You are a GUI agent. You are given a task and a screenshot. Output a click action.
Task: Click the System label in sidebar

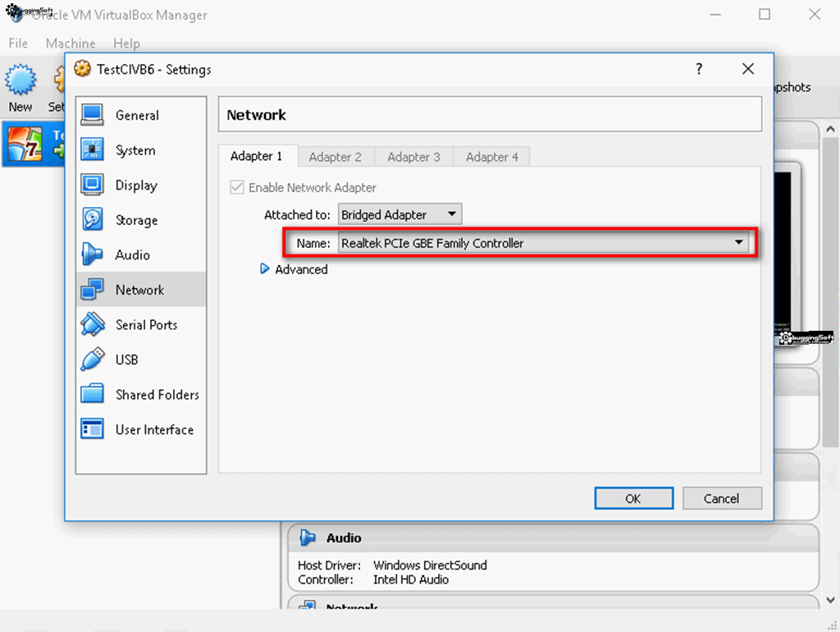135,151
